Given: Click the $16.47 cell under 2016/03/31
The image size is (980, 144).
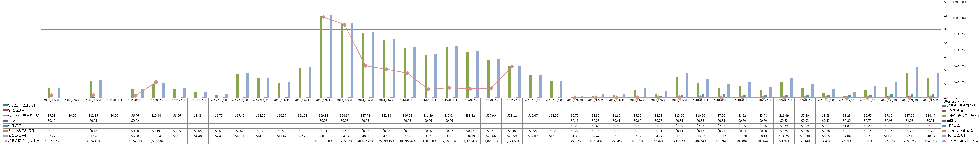Looking at the screenshot, I should click(533, 115).
